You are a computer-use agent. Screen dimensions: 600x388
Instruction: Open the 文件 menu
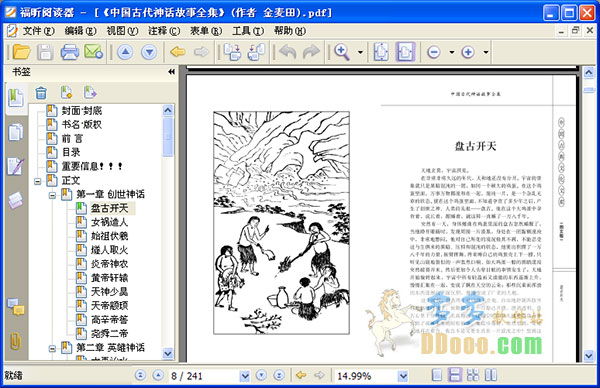(x=38, y=31)
